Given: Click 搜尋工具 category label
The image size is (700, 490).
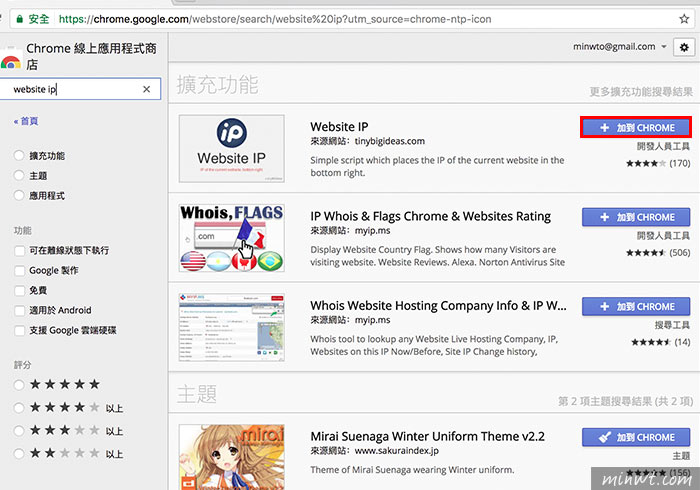Looking at the screenshot, I should (x=672, y=325).
